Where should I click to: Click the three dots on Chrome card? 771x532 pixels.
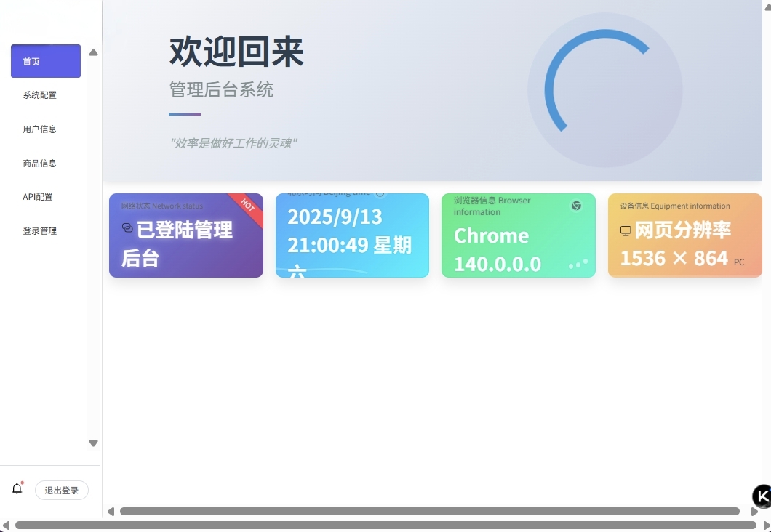[x=578, y=264]
